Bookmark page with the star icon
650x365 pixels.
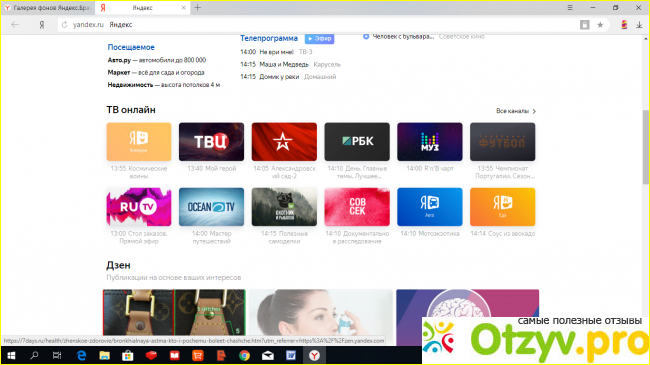tap(600, 25)
